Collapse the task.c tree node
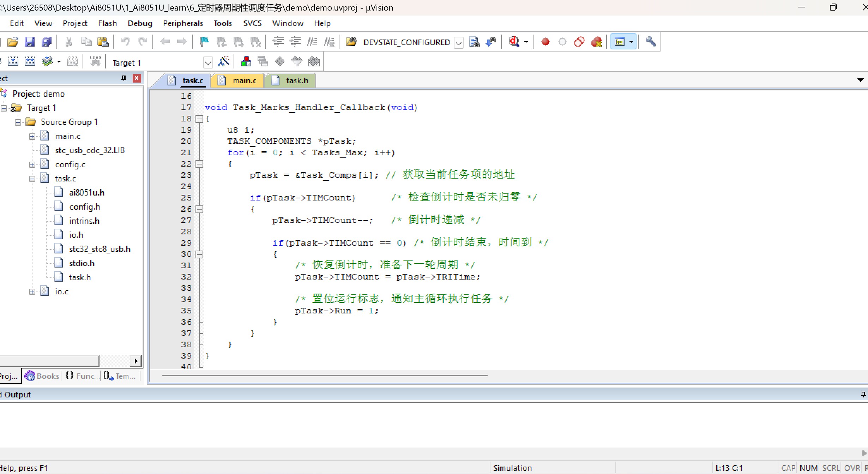Screen dimensions: 868x474 pyautogui.click(x=32, y=179)
